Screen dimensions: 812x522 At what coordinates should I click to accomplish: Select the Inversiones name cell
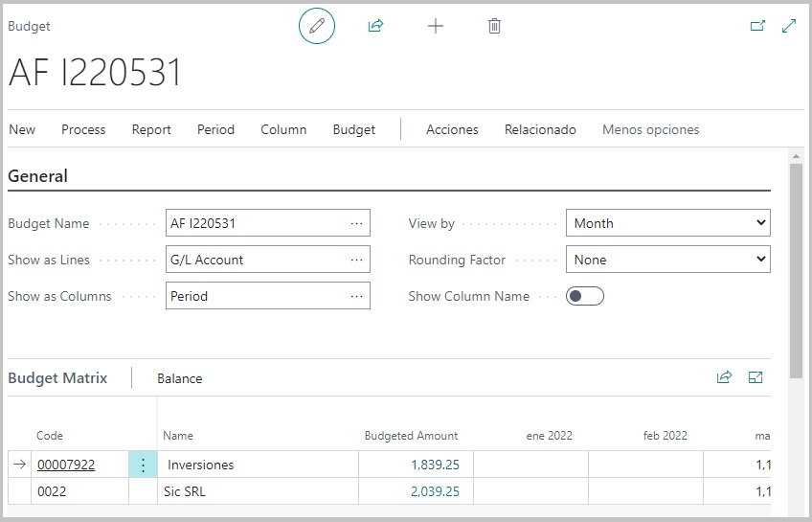tap(258, 465)
